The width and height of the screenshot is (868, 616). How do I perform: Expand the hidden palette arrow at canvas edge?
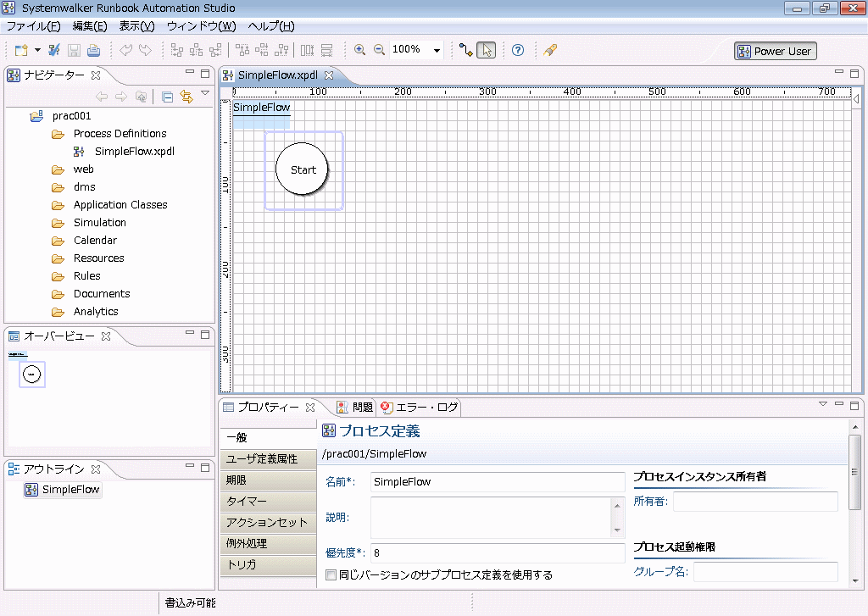856,98
